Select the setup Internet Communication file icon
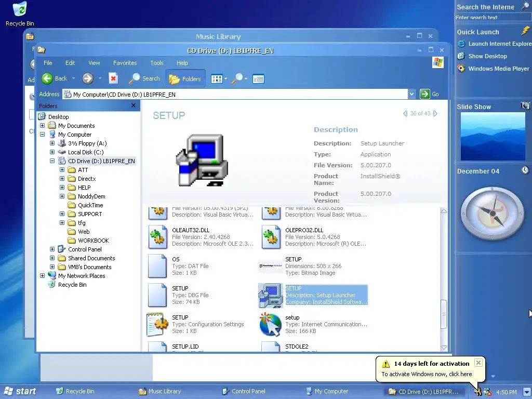 tap(270, 324)
